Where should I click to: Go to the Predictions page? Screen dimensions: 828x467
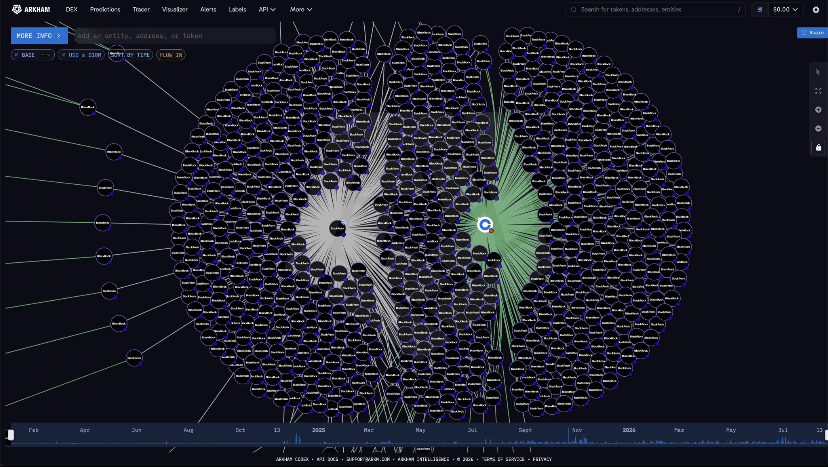point(105,10)
